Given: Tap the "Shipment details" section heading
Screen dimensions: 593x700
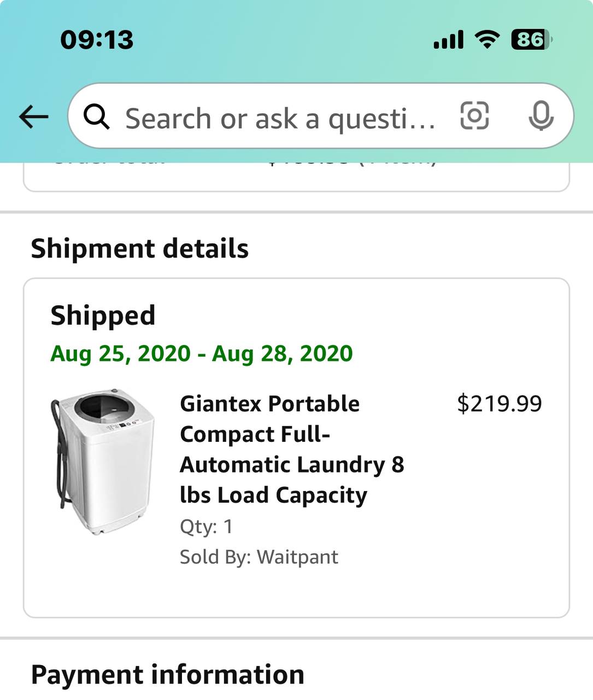Looking at the screenshot, I should 139,248.
